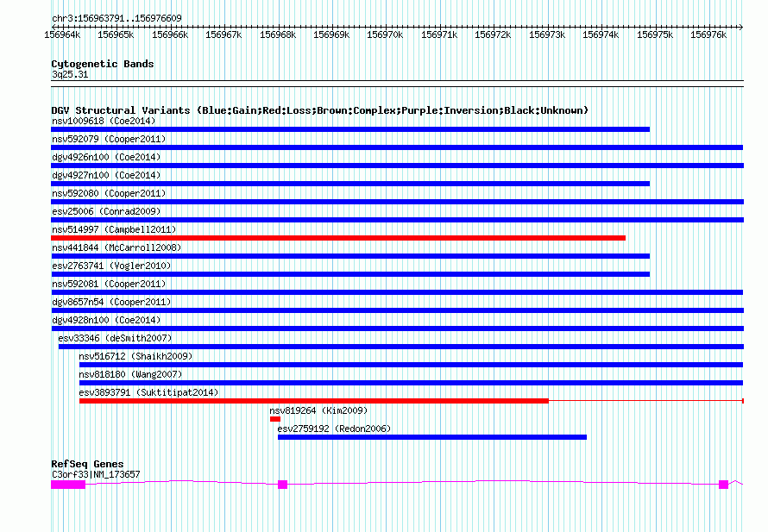Viewport: 768px width, 532px height.
Task: Click the C3orf33 exon near 156976k
Action: click(x=723, y=485)
